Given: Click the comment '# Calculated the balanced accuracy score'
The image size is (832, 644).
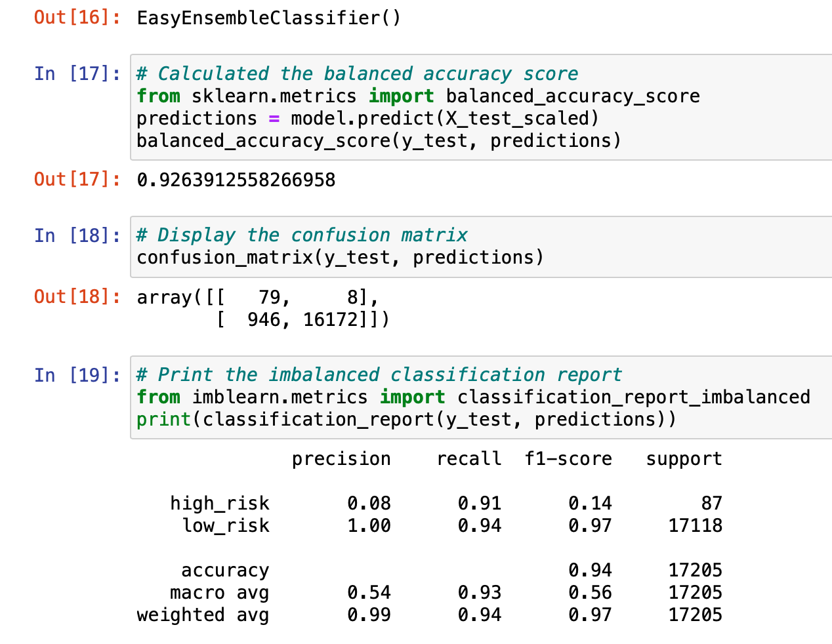Looking at the screenshot, I should 356,73.
